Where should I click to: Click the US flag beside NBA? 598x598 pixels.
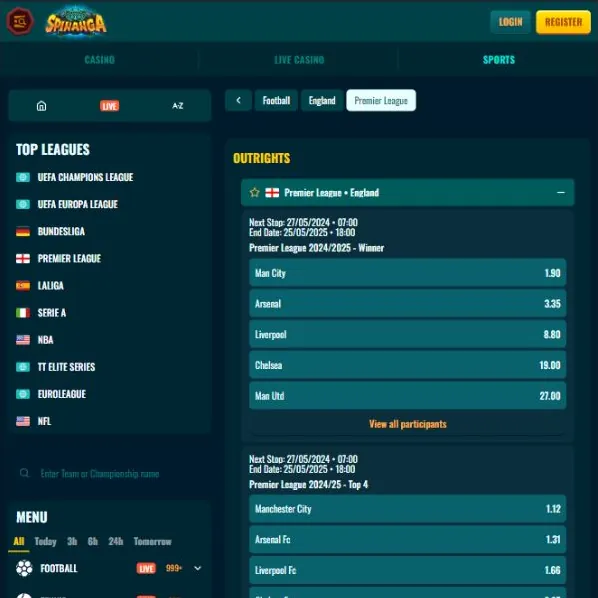pyautogui.click(x=23, y=340)
